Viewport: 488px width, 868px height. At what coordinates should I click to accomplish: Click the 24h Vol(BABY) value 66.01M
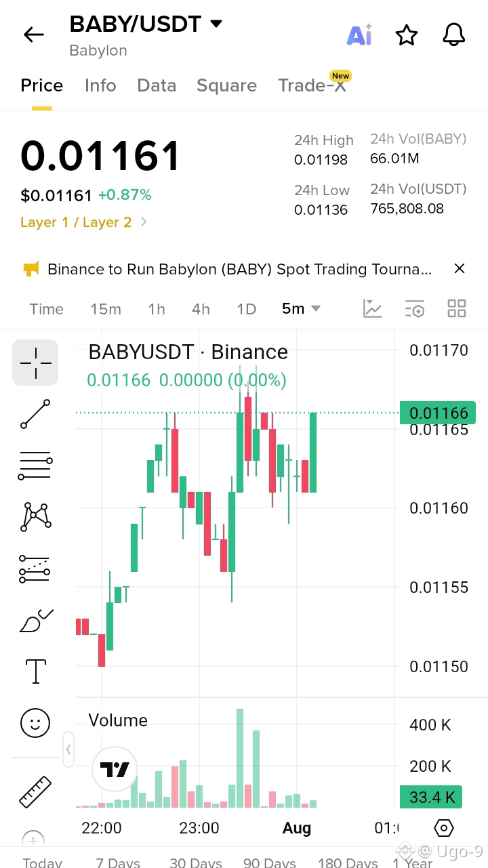[394, 159]
